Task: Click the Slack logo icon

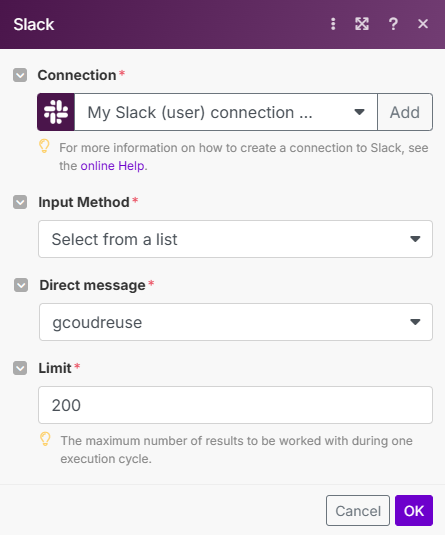Action: click(x=56, y=112)
